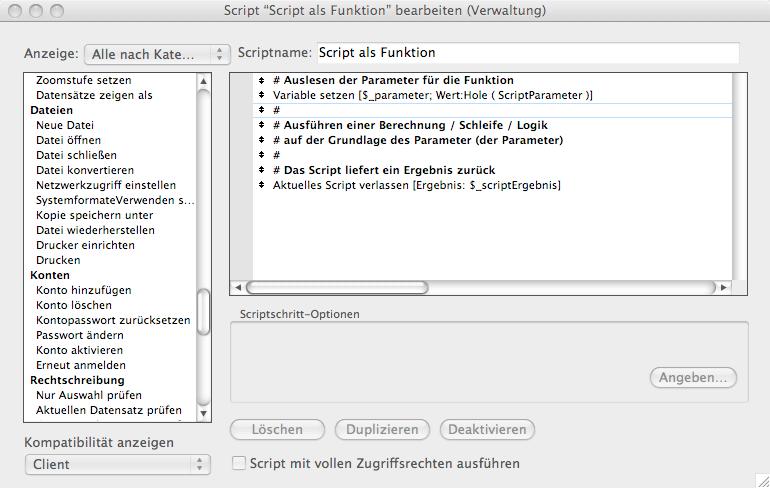Click drag handle beside Das Script liefert comment
Screen dimensions: 770x488
tap(262, 170)
